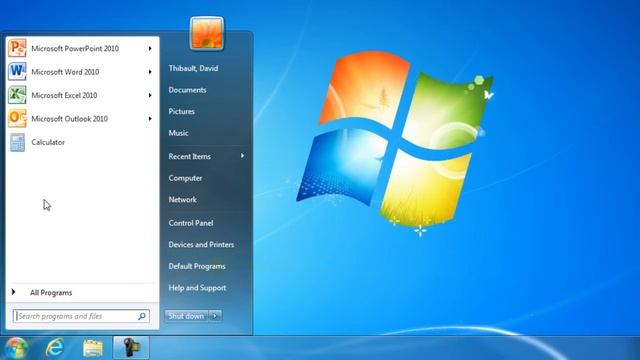
Task: Click Microsoft PowerPoint 2010 text
Action: click(75, 49)
